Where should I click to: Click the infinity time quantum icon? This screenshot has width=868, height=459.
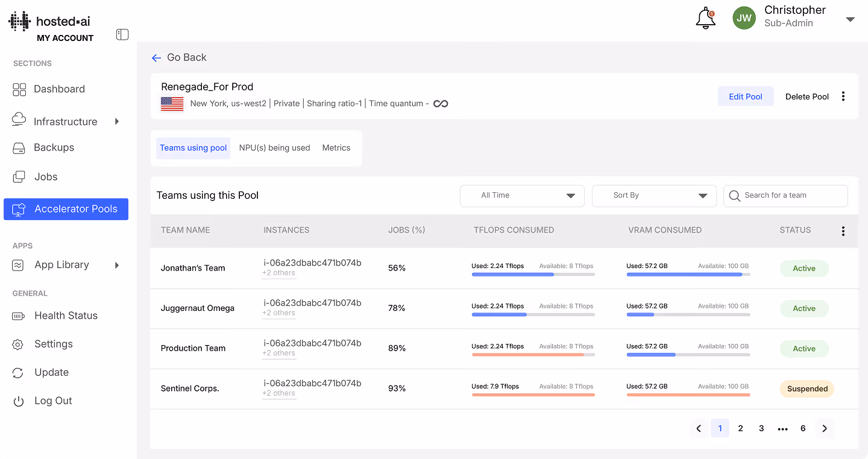tap(441, 104)
